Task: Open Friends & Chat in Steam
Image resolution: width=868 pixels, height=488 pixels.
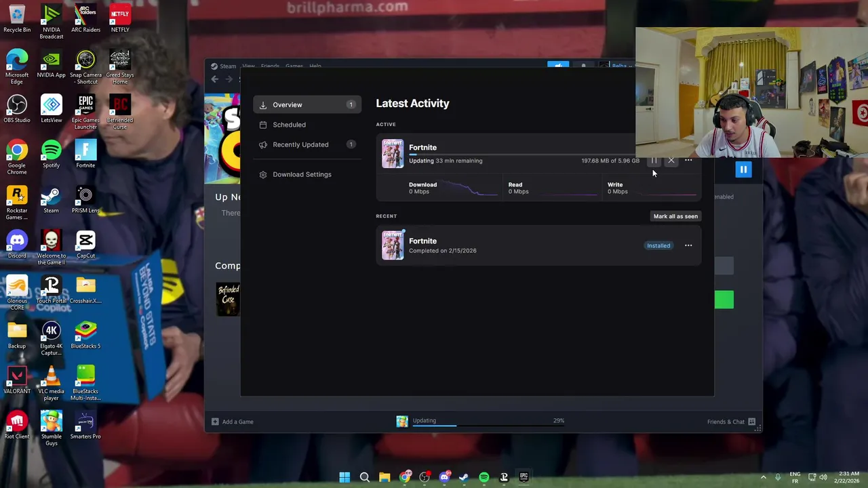Action: click(x=731, y=422)
